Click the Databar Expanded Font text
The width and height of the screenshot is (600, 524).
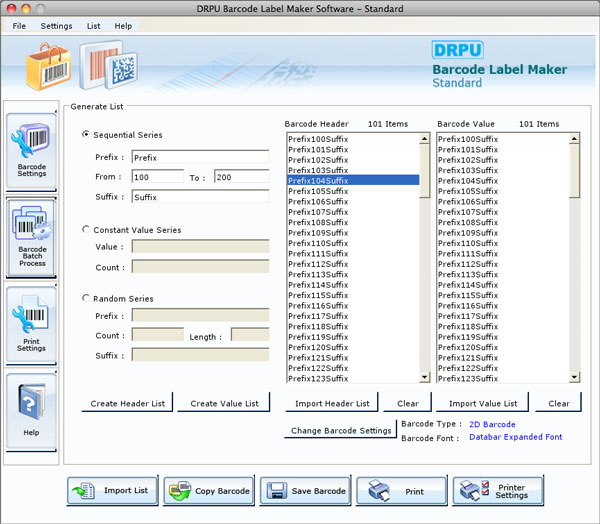(x=515, y=437)
